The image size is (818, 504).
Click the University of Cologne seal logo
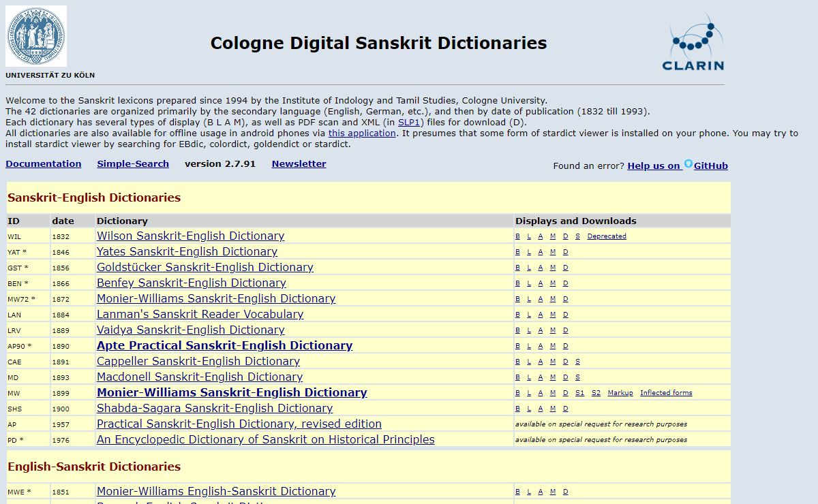(x=36, y=36)
